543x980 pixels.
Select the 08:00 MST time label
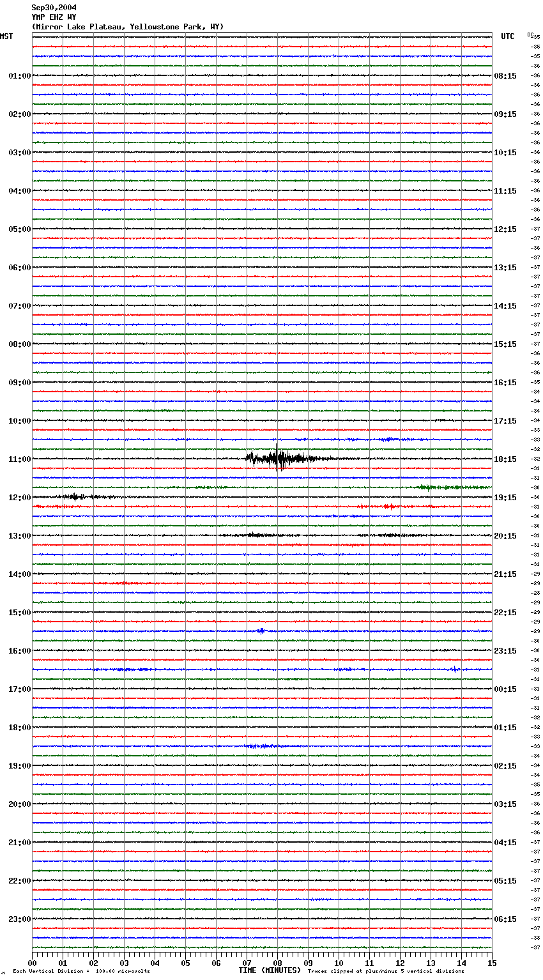(19, 344)
